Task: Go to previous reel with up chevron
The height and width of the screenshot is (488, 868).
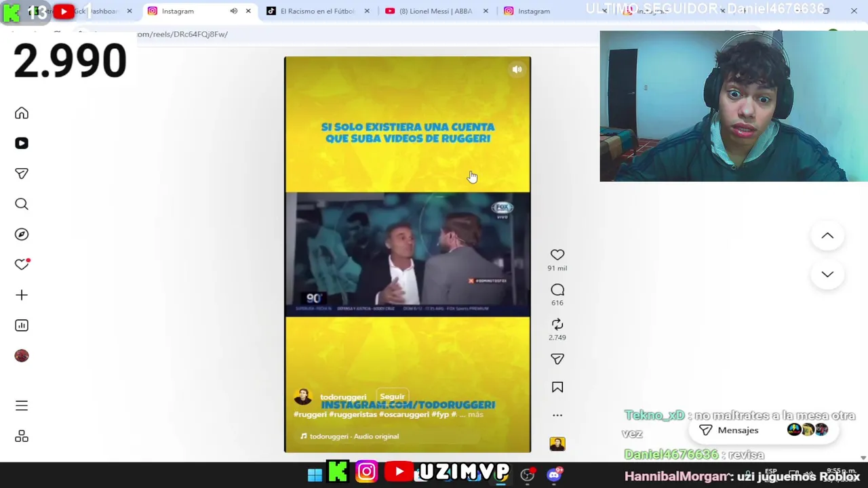Action: [827, 236]
